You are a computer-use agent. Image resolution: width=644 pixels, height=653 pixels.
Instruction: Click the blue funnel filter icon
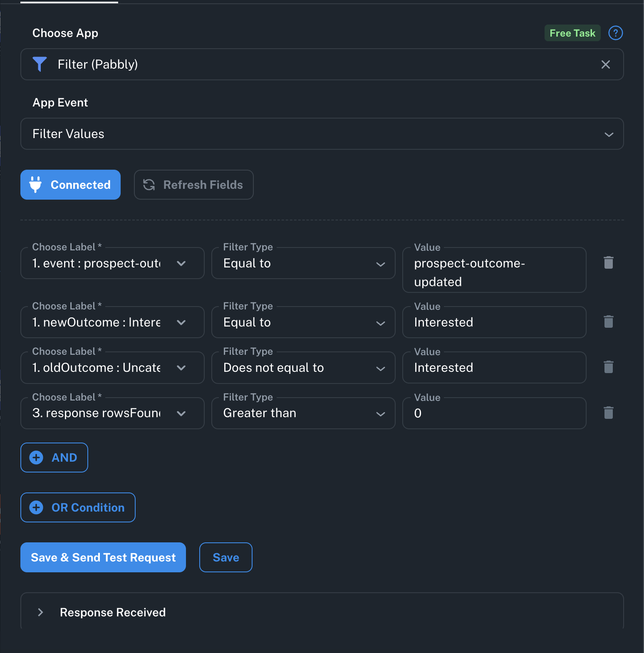coord(40,64)
